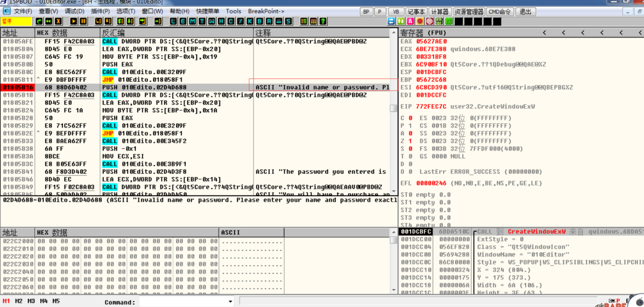The image size is (644, 307).
Task: Click the CMD命令 button
Action: pos(501,12)
